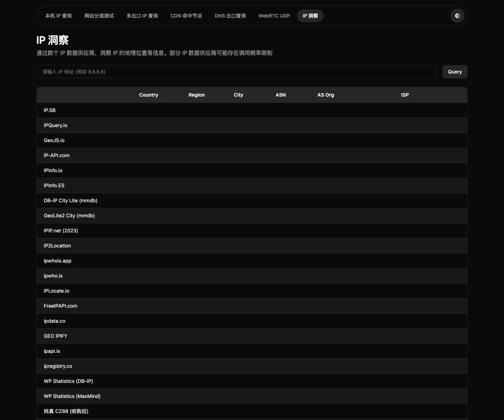
Task: Select the IPInfo.io provider row
Action: (x=252, y=170)
